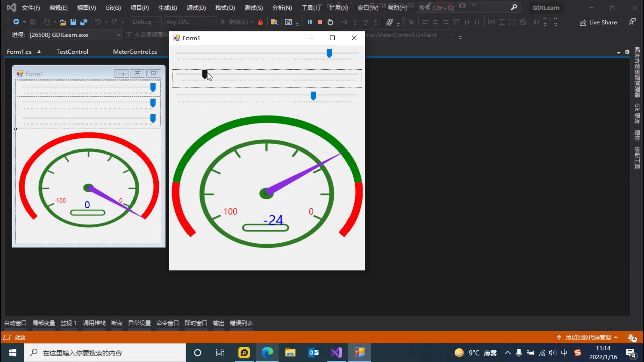
Task: Select the Debug configuration dropdown
Action: pyautogui.click(x=145, y=22)
